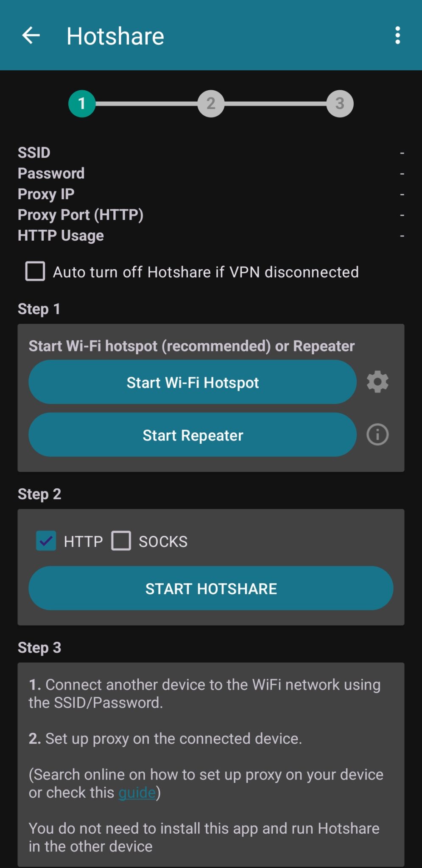Click the Repeater info icon
Image resolution: width=422 pixels, height=868 pixels.
(x=377, y=434)
